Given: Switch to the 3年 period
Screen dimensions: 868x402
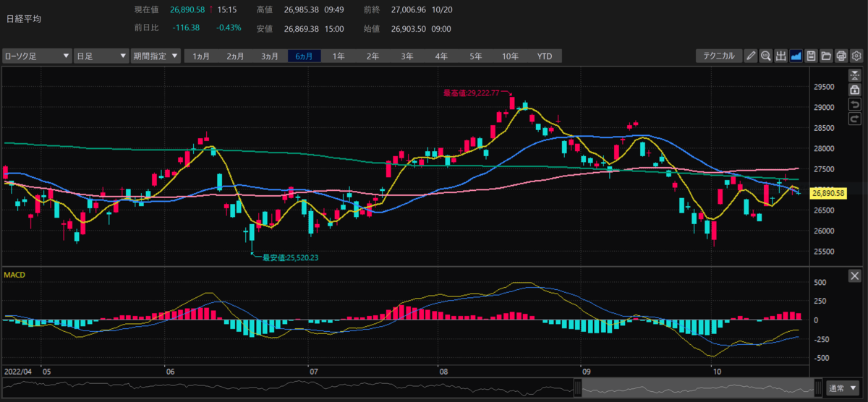Looking at the screenshot, I should click(407, 56).
